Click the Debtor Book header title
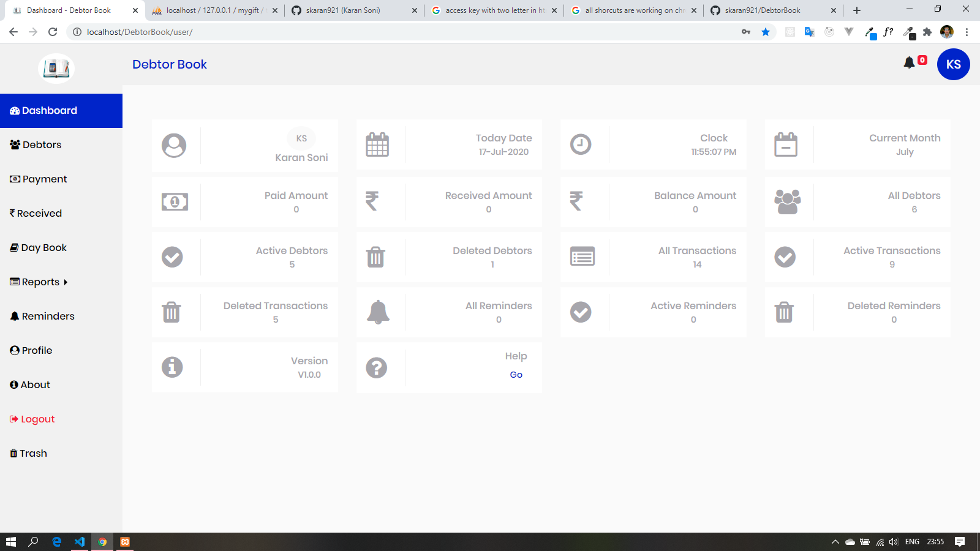Image resolution: width=980 pixels, height=551 pixels. tap(170, 64)
